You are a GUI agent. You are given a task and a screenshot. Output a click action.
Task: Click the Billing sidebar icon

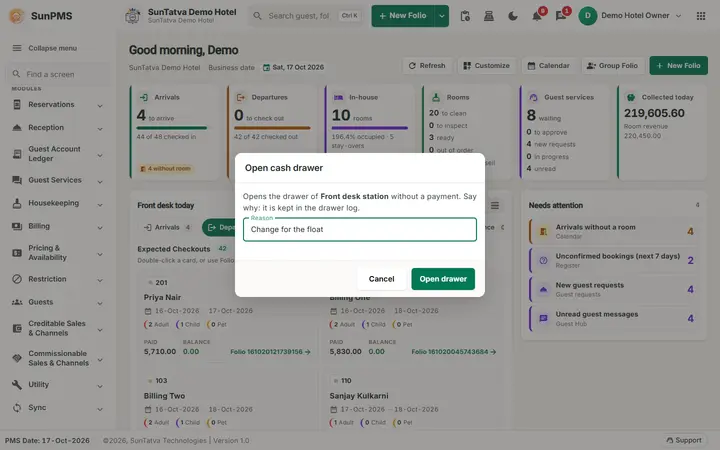pos(17,226)
